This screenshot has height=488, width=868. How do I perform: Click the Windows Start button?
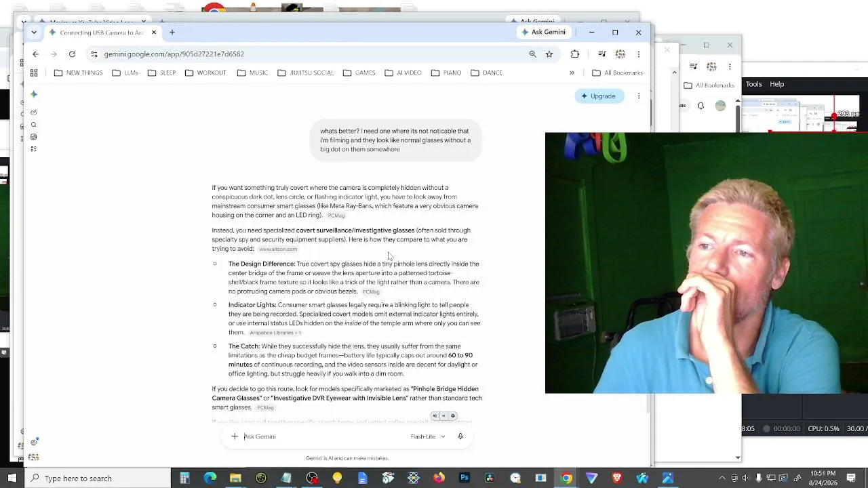12,479
